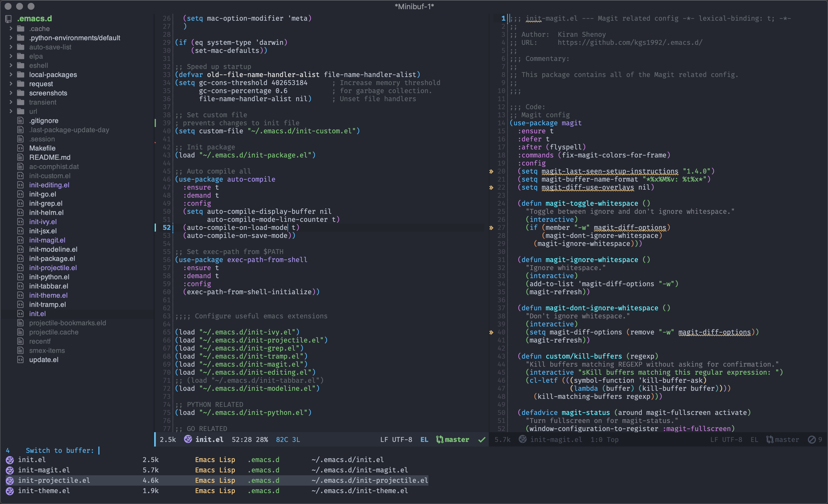
Task: Click the init-editing.el file icon
Action: pyautogui.click(x=20, y=185)
